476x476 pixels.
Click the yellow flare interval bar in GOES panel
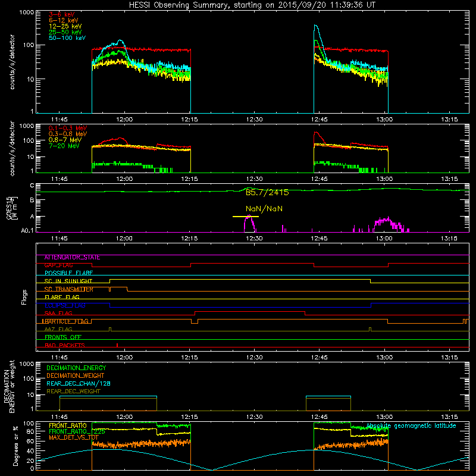coord(246,217)
